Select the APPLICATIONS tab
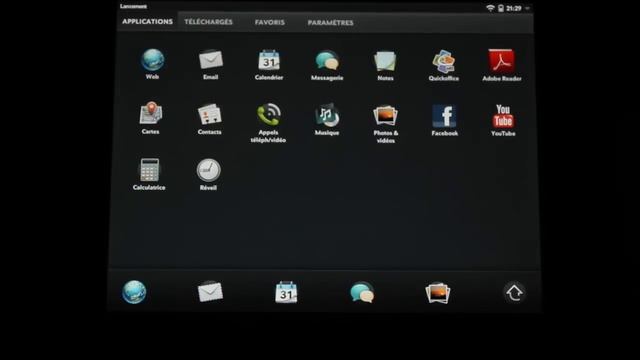This screenshot has height=360, width=640. click(x=147, y=22)
